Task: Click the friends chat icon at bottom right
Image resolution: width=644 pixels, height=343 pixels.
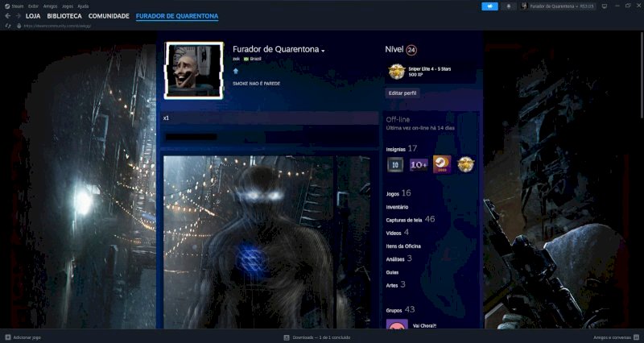Action: 636,337
